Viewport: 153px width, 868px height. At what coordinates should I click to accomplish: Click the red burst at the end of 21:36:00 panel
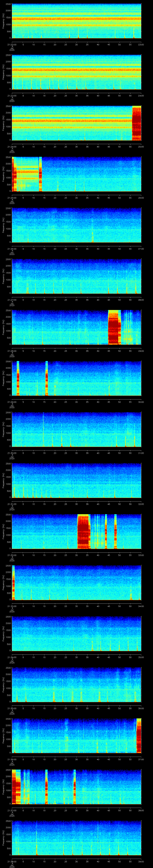pos(139,736)
